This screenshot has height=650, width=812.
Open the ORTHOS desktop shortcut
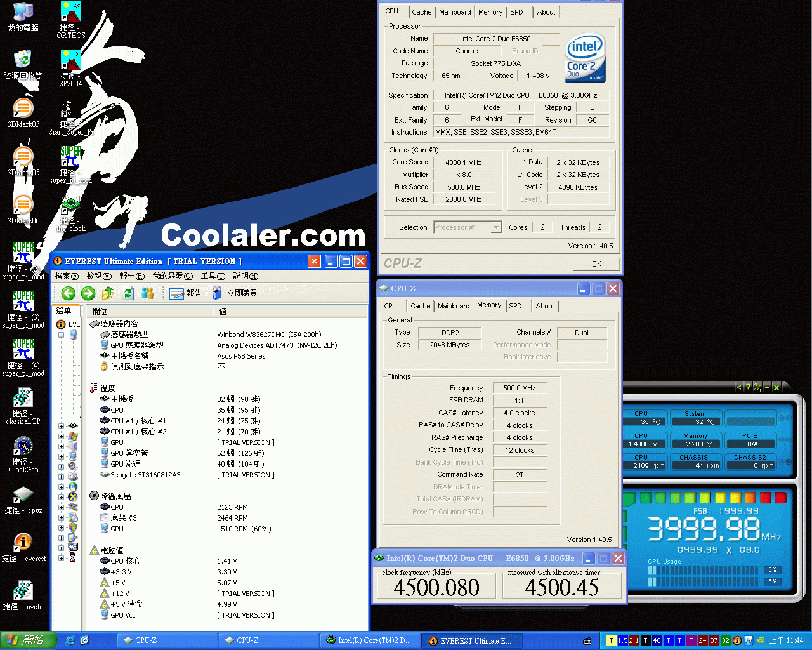(70, 20)
